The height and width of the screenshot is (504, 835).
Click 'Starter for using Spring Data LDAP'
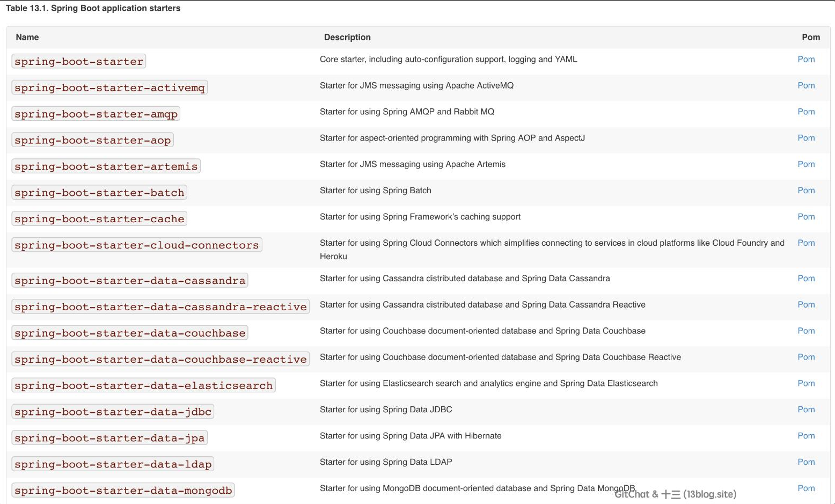[x=386, y=463]
